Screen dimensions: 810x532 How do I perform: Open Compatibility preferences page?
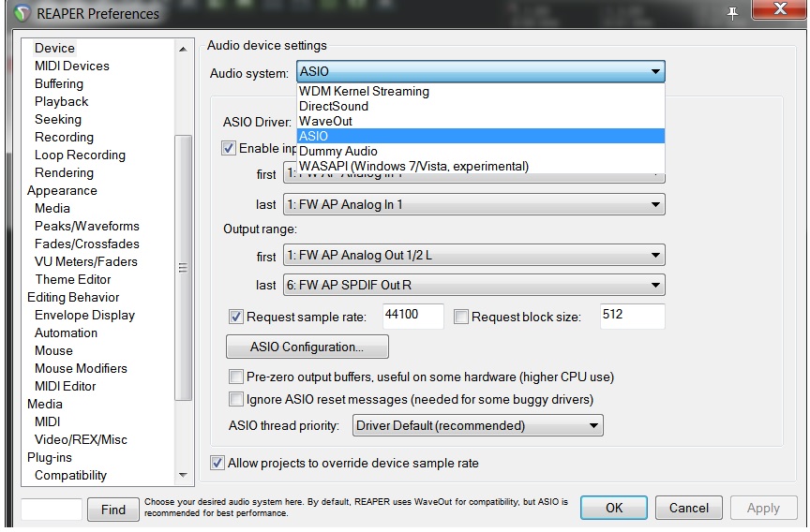(x=70, y=475)
